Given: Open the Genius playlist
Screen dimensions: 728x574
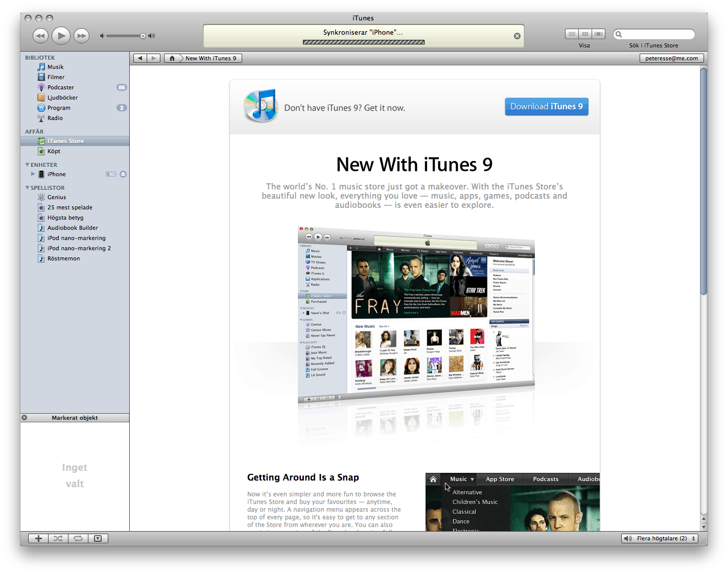Looking at the screenshot, I should 57,197.
